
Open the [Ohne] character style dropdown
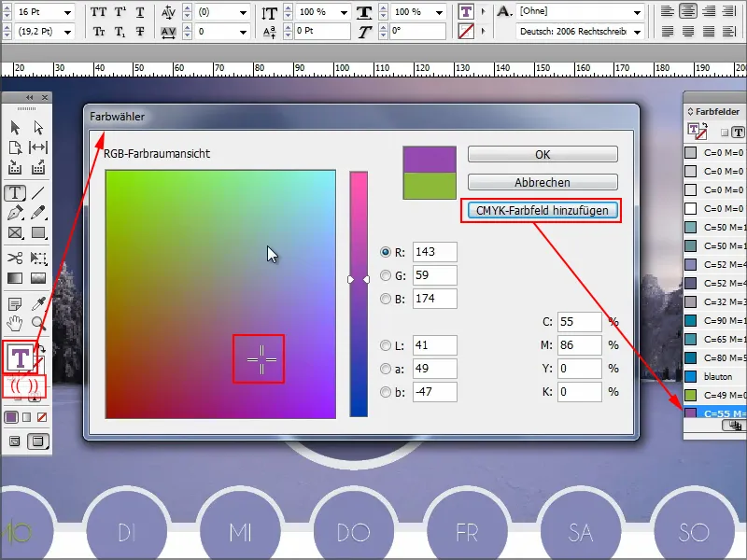click(x=637, y=12)
